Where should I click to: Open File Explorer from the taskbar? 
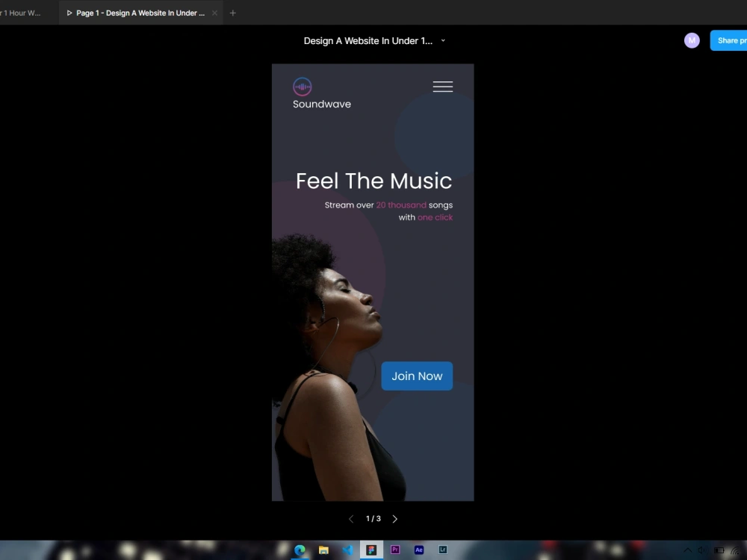click(323, 550)
